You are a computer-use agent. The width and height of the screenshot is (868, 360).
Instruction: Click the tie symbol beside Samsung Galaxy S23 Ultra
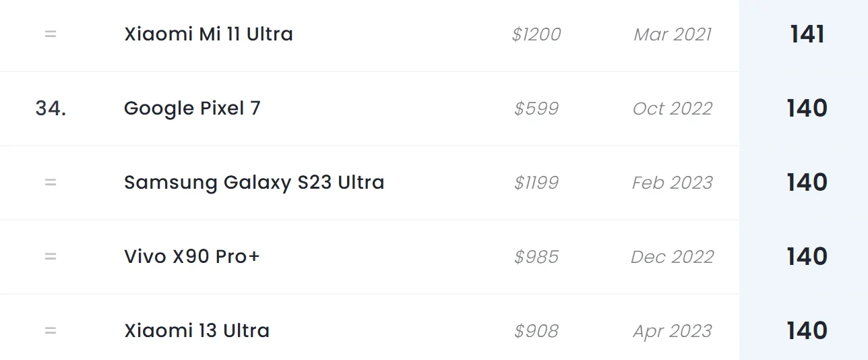pos(51,183)
